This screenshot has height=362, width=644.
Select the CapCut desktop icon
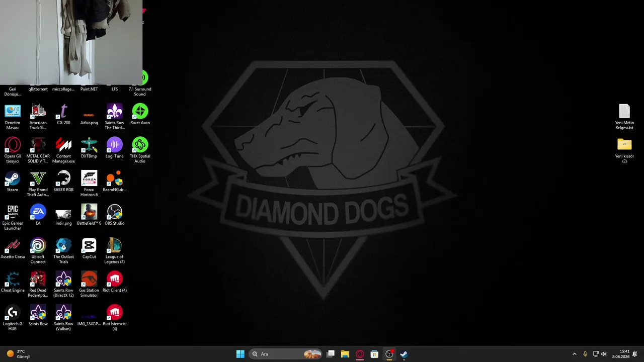(x=89, y=248)
